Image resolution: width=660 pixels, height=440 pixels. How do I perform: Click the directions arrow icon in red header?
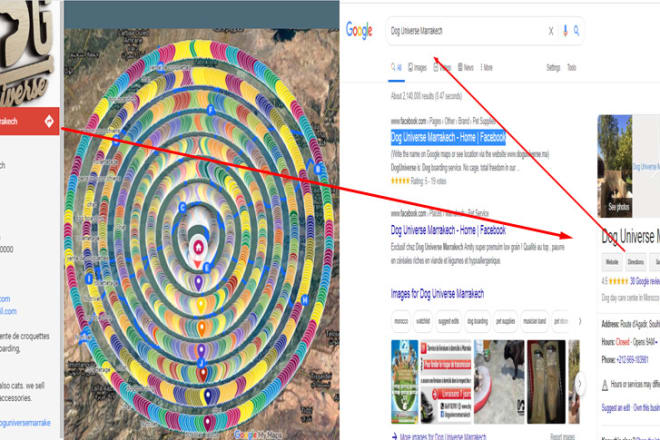click(x=49, y=121)
